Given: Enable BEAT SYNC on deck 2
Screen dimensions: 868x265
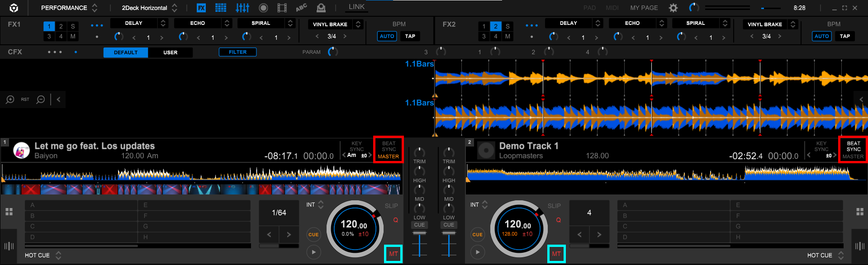Looking at the screenshot, I should click(853, 147).
